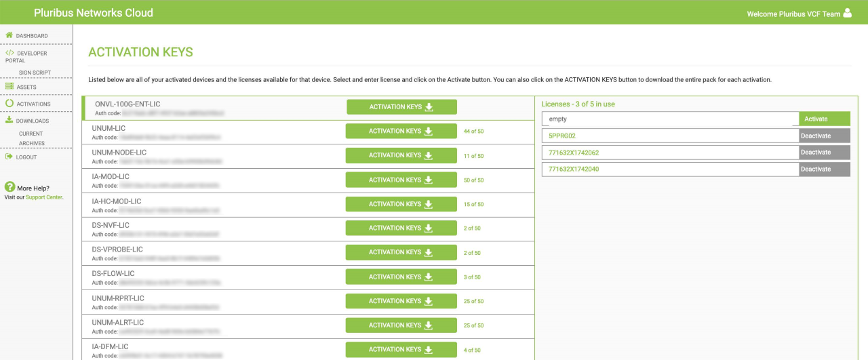Download activation keys for DS-FLOW-LIC
868x360 pixels.
click(x=401, y=277)
